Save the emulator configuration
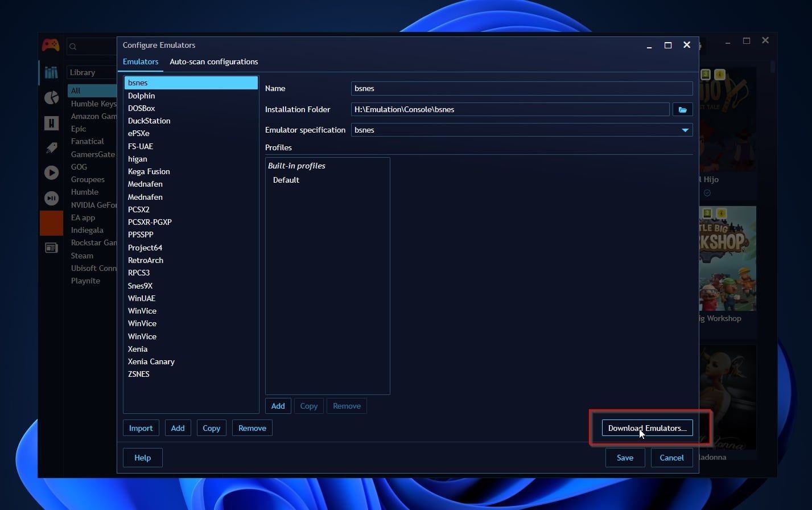The height and width of the screenshot is (510, 812). [x=625, y=458]
